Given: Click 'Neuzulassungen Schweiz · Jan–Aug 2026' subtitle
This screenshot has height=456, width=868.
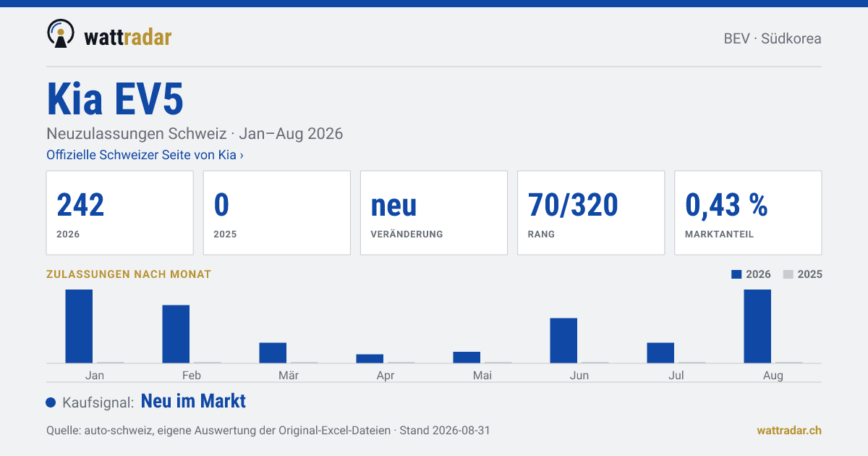Looking at the screenshot, I should 195,134.
